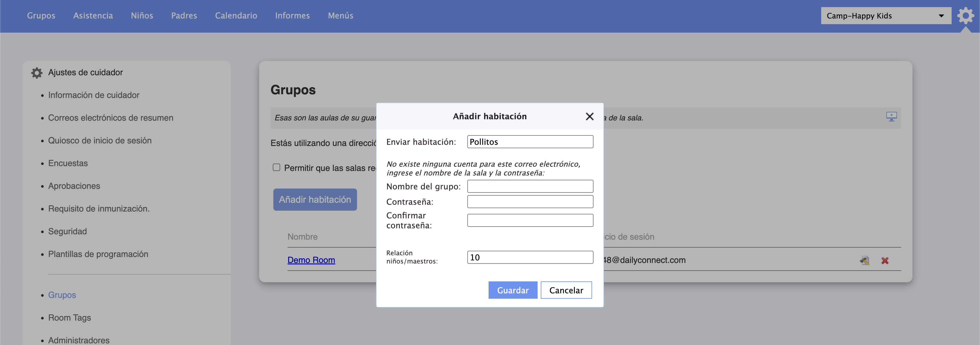Click the Nombre del grupo field
This screenshot has width=980, height=345.
[530, 186]
